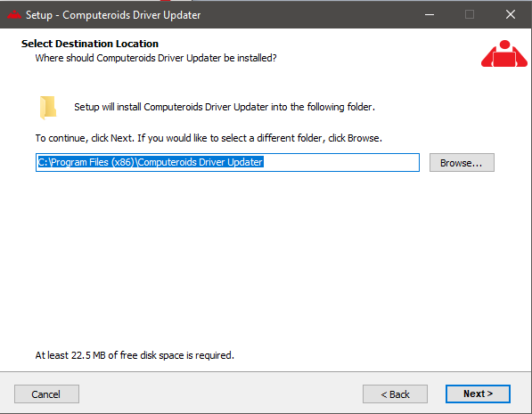Click the empty white area below the path field
The image size is (532, 414).
[x=265, y=257]
